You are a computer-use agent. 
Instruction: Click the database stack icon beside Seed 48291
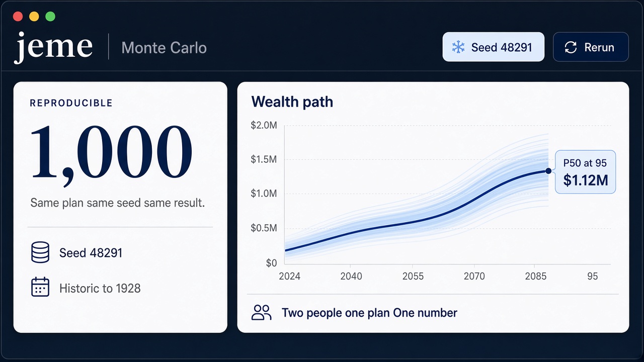40,252
